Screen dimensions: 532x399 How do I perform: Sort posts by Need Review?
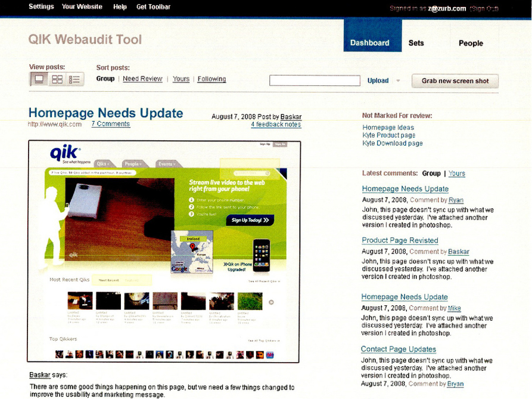[142, 79]
